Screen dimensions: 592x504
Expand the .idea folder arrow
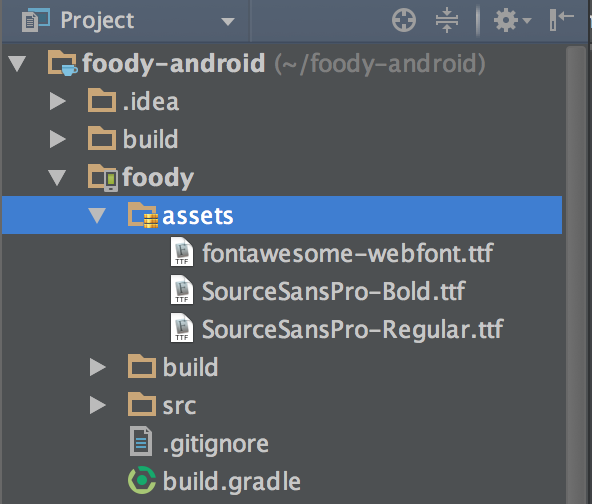tap(57, 101)
